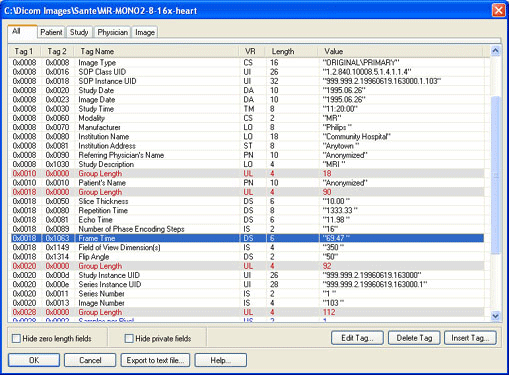Click the scrollbar up arrow
The width and height of the screenshot is (509, 375).
tap(495, 51)
